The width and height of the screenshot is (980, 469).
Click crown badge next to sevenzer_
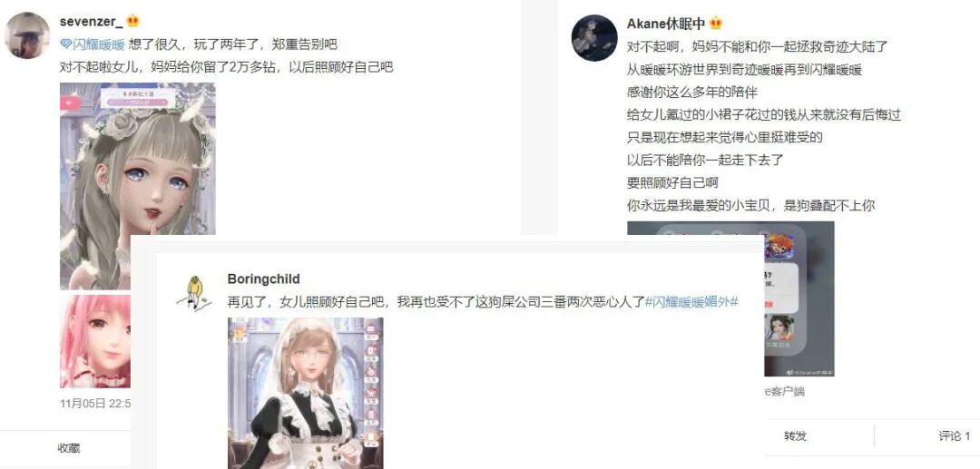132,21
